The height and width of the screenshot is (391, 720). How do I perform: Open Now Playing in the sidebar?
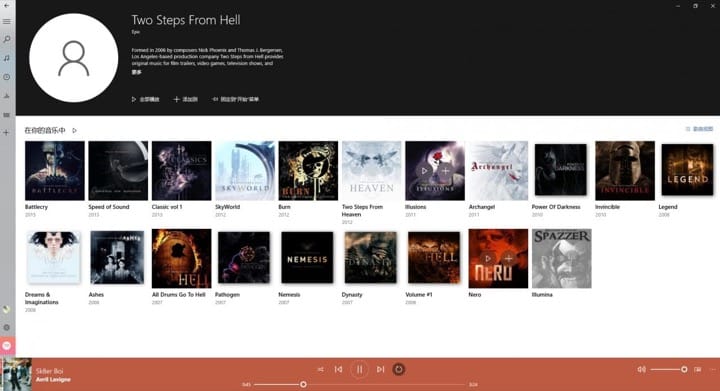click(6, 96)
